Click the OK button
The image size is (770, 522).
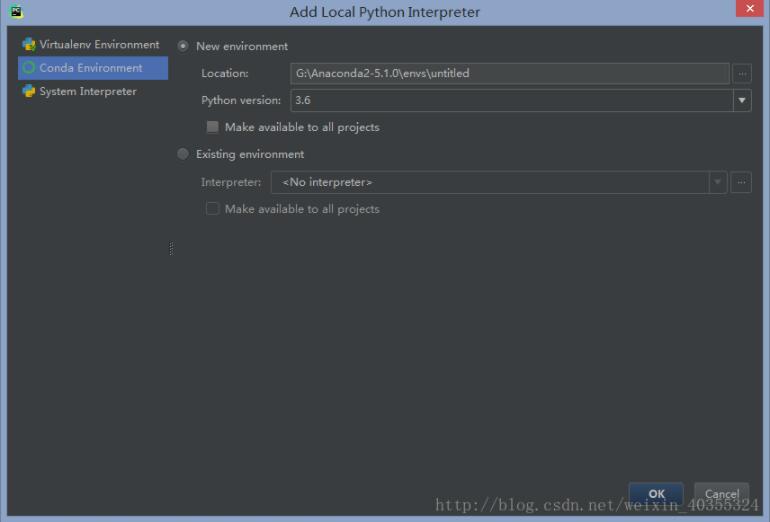tap(656, 494)
